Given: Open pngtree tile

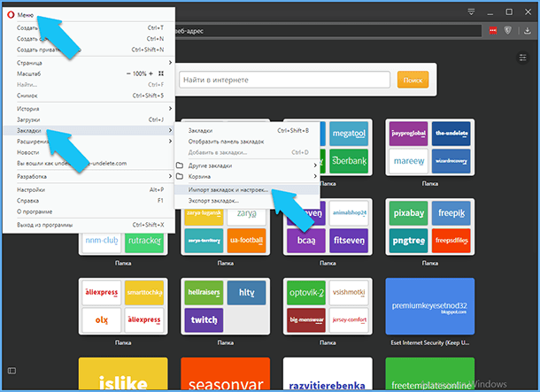Looking at the screenshot, I should click(x=408, y=241).
